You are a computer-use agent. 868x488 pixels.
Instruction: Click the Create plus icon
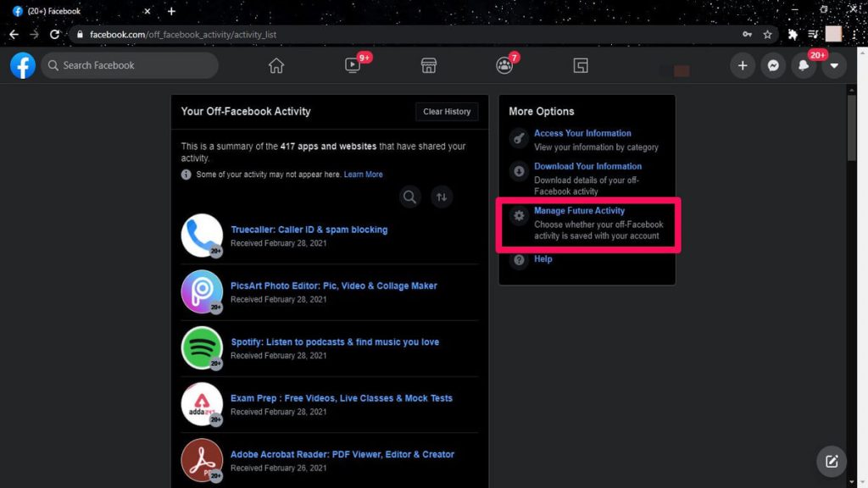pyautogui.click(x=743, y=65)
